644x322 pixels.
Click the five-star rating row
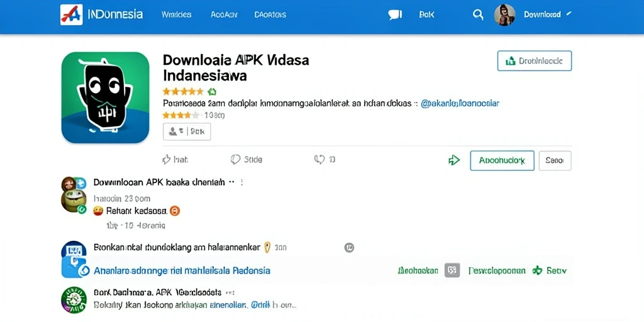point(183,92)
